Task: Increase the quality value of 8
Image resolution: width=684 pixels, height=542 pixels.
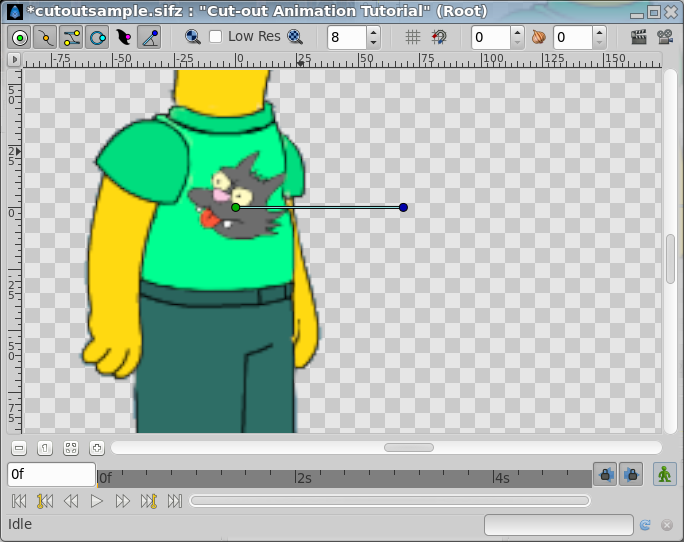Action: [373, 32]
